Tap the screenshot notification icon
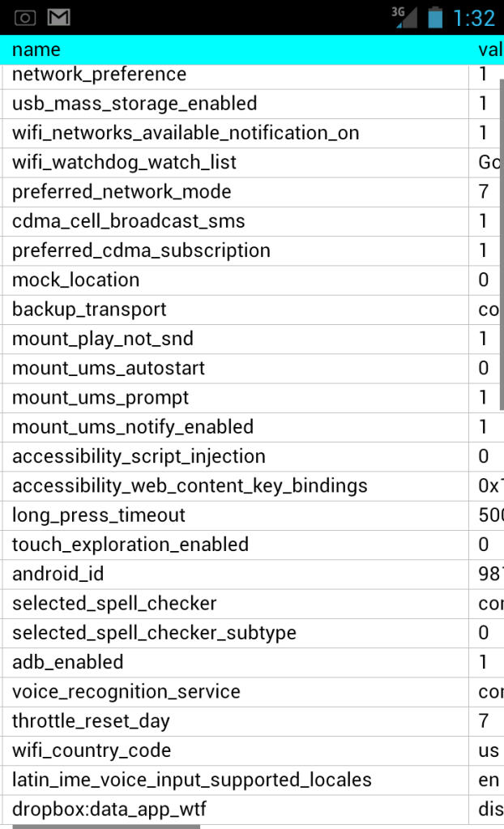504x829 pixels. coord(25,17)
